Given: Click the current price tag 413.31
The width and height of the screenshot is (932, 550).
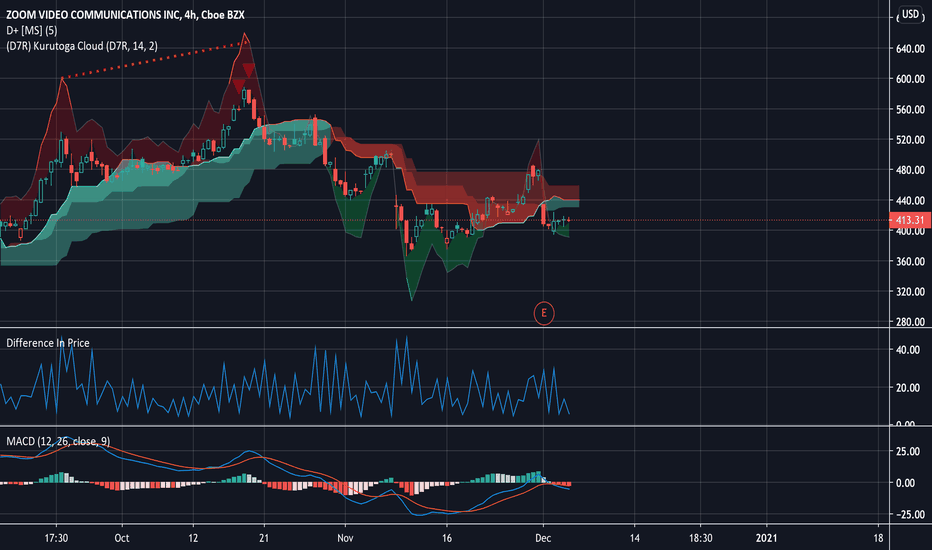Looking at the screenshot, I should pos(910,220).
